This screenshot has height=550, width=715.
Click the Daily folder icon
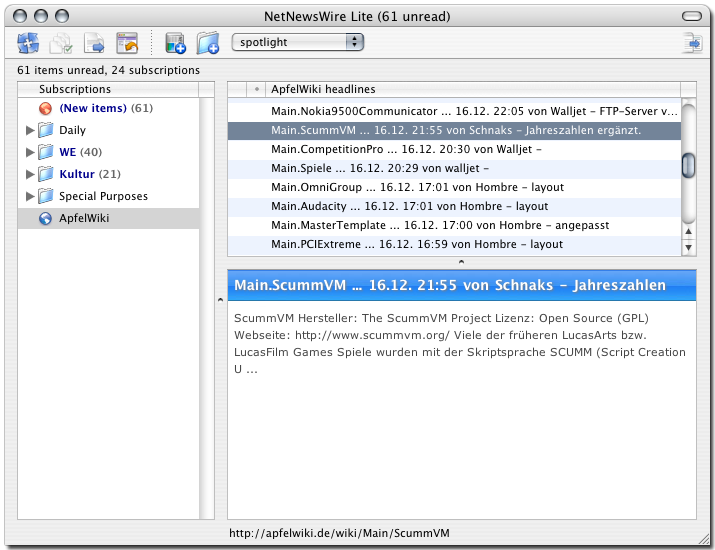pyautogui.click(x=46, y=130)
